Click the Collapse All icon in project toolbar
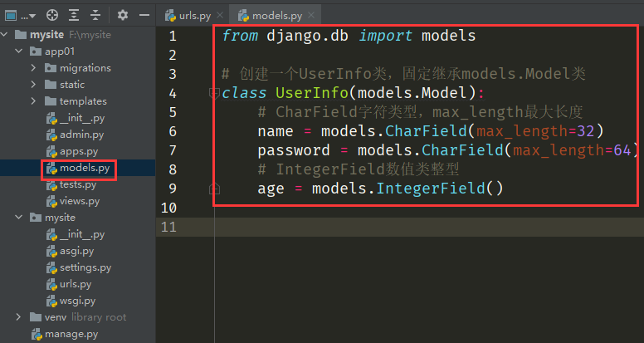Viewport: 644px width, 343px height. [95, 15]
